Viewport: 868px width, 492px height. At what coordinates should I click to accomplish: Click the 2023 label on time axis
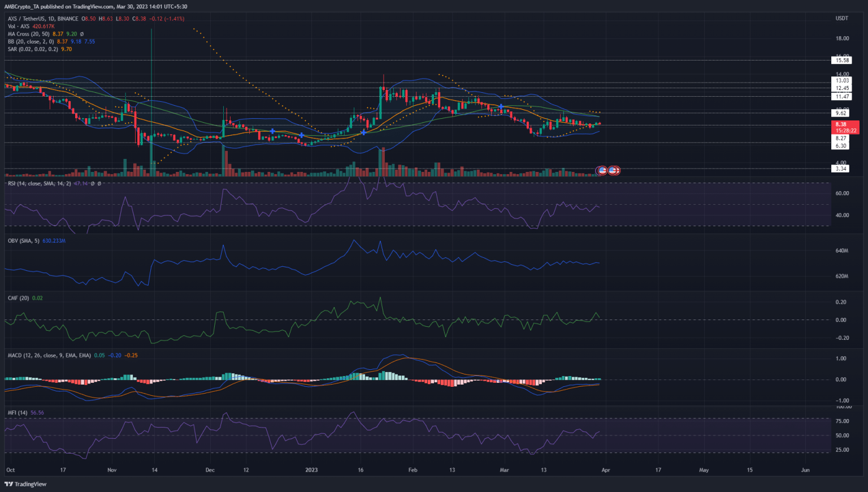(311, 470)
